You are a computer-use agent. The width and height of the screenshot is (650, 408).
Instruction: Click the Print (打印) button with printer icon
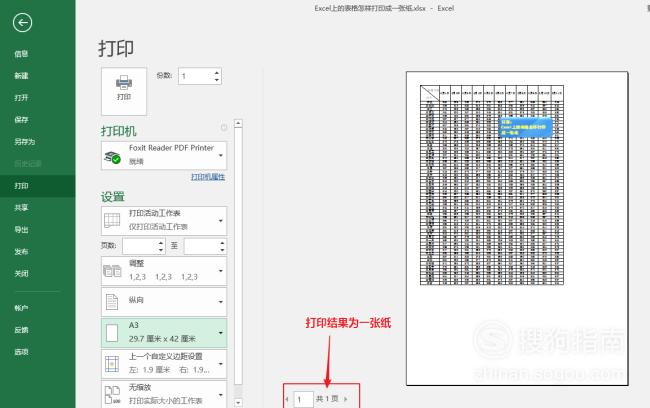point(124,91)
